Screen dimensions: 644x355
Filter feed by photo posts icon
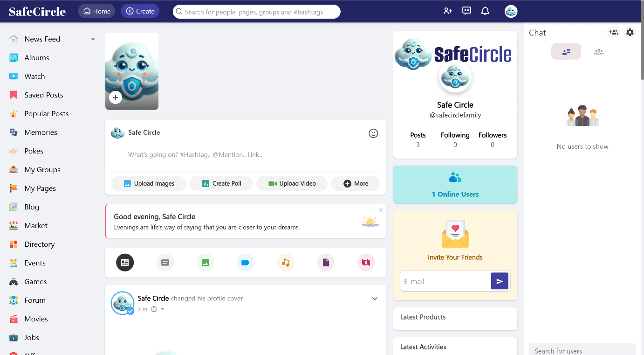[x=205, y=263]
